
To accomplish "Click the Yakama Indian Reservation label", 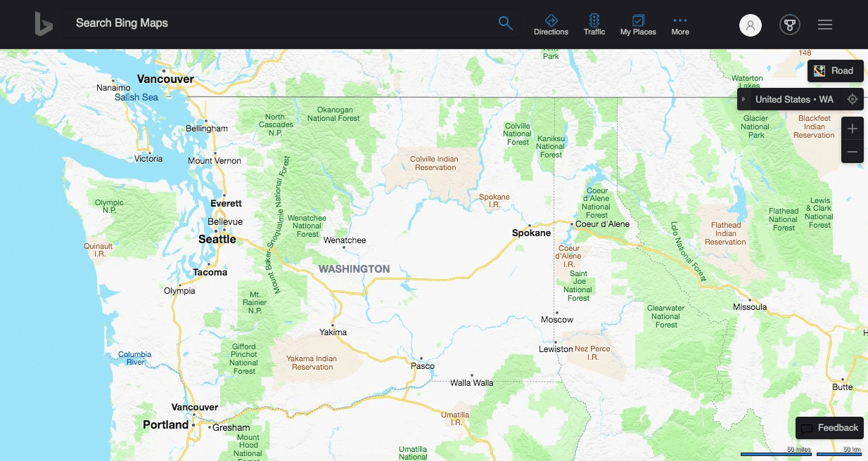I will 312,363.
